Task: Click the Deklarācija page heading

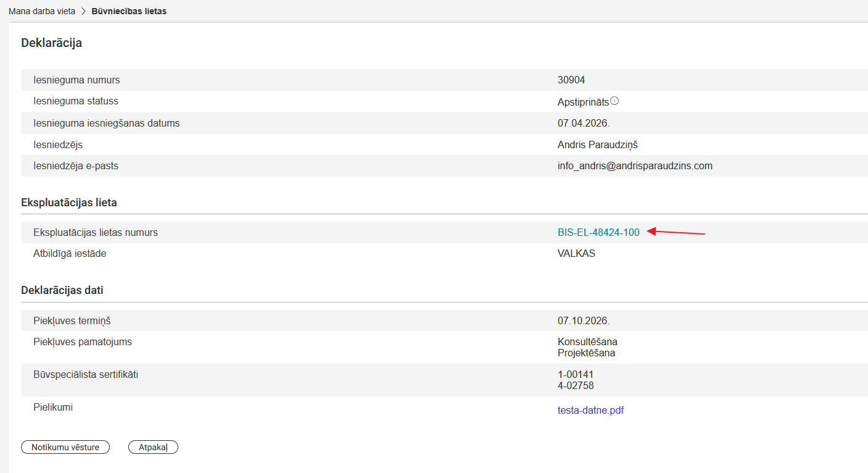Action: point(52,43)
